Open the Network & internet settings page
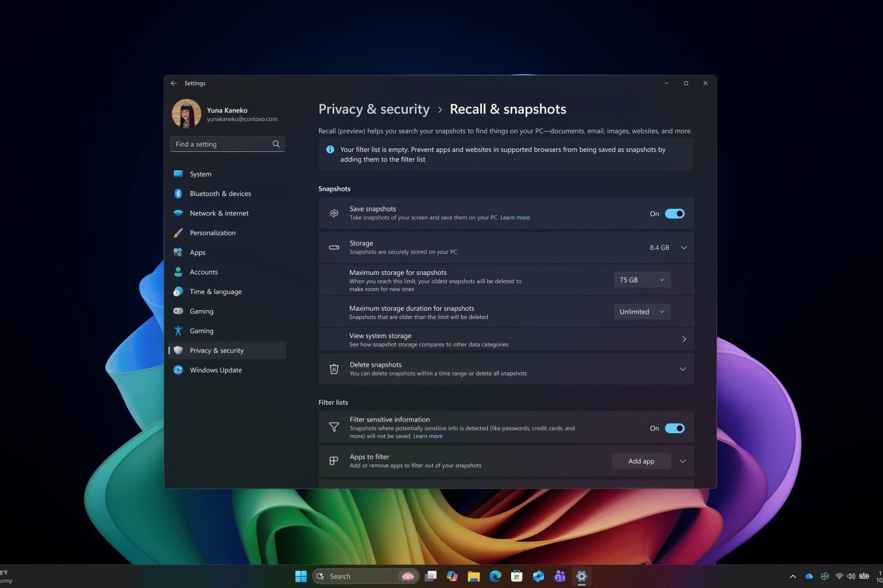 coord(219,213)
